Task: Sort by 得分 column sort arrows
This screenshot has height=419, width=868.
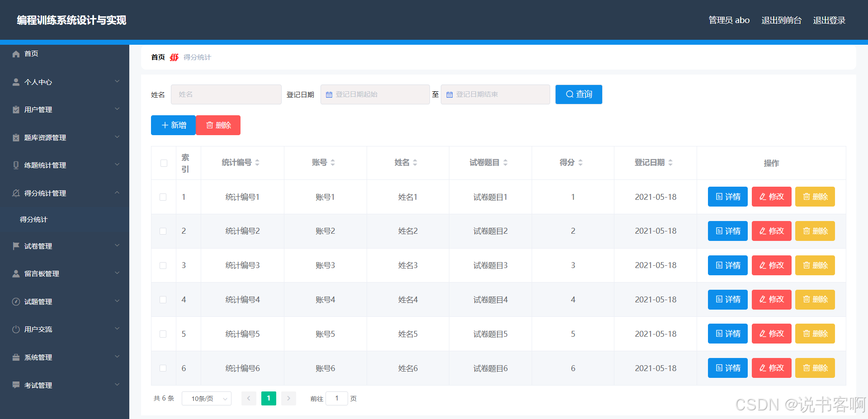Action: pyautogui.click(x=580, y=163)
